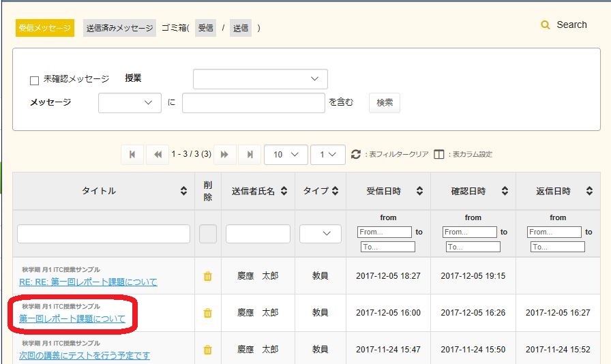This screenshot has width=611, height=364.
Task: Open the 次回の講義にテストを行う予定です message link
Action: (85, 355)
